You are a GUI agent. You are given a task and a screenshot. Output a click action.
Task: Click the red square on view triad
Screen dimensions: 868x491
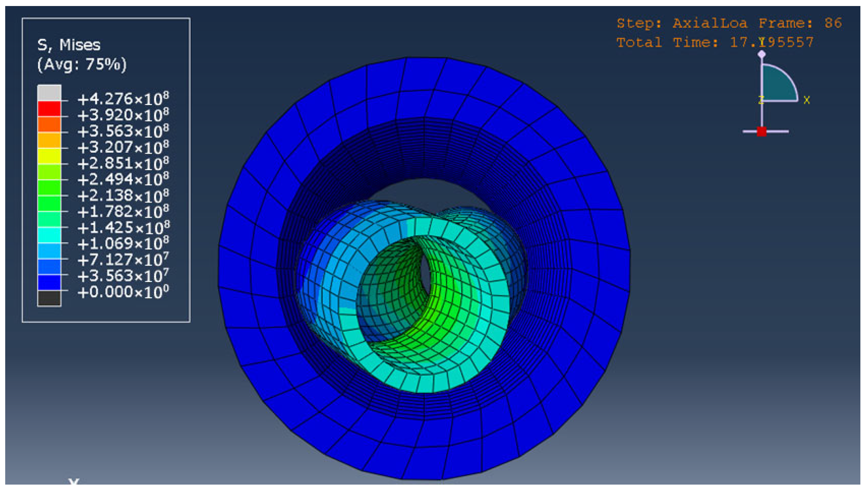pyautogui.click(x=761, y=132)
